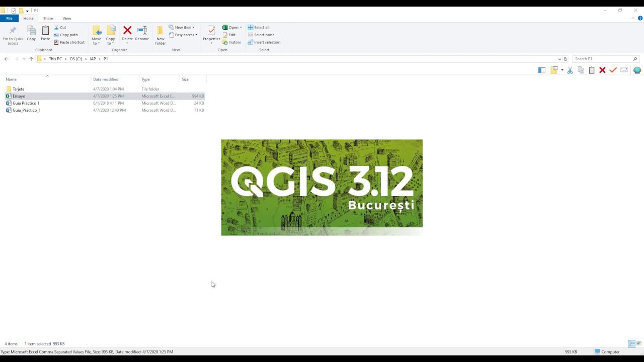Click the copy pages icon on the mini toolbar
Screen dimensions: 644x362
click(581, 70)
